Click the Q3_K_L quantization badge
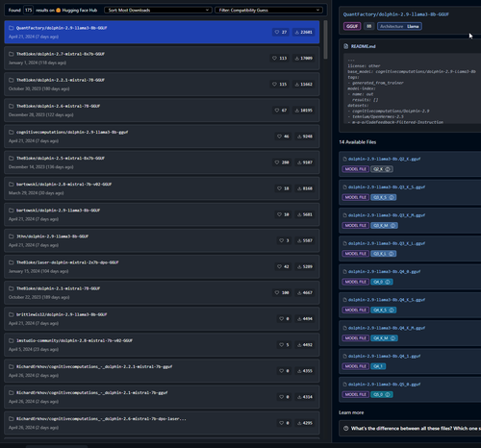This screenshot has height=448, width=481. [384, 254]
